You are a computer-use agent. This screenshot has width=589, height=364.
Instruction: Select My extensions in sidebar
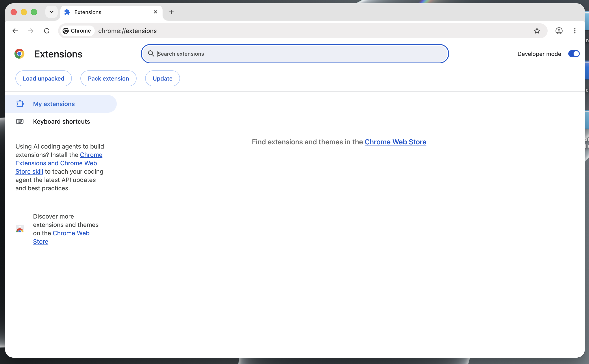coord(61,104)
